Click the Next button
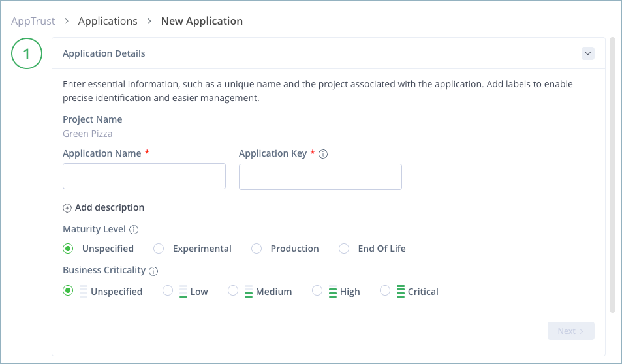The image size is (622, 364). [571, 331]
